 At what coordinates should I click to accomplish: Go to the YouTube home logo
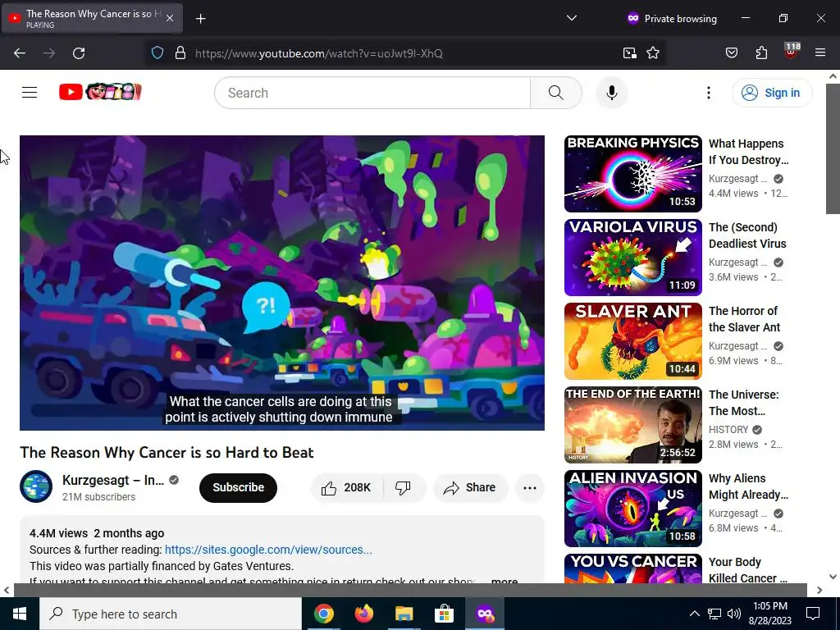(x=100, y=92)
